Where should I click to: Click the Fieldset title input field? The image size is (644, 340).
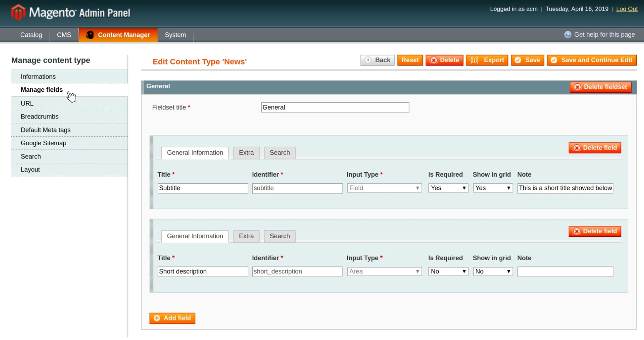point(335,108)
